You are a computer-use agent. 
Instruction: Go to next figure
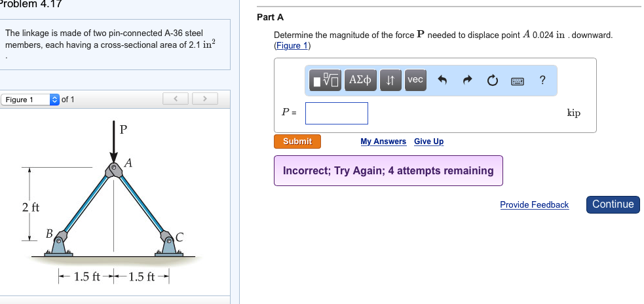coord(204,99)
